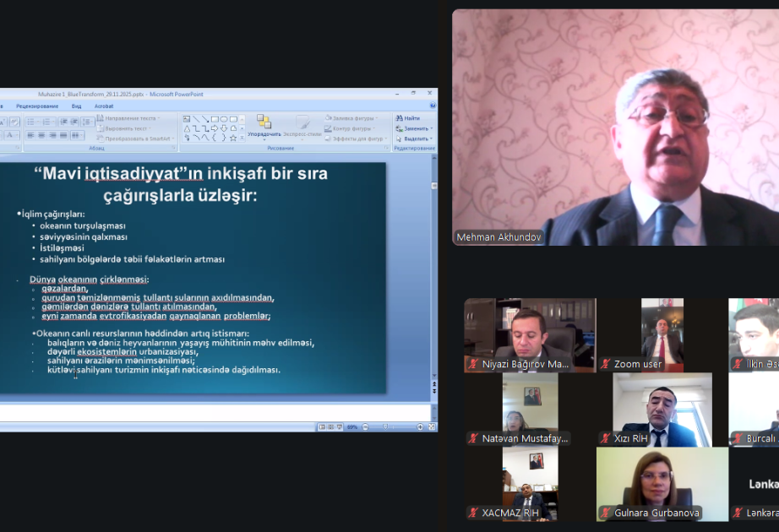Open Выровнять текст dropdown
Screen dimensions: 779x532
click(x=124, y=128)
